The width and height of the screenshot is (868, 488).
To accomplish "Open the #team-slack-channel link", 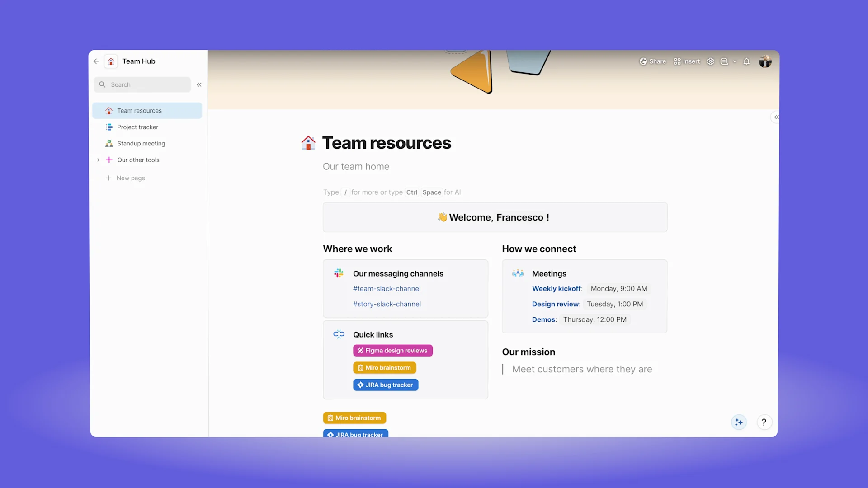I will pyautogui.click(x=387, y=288).
